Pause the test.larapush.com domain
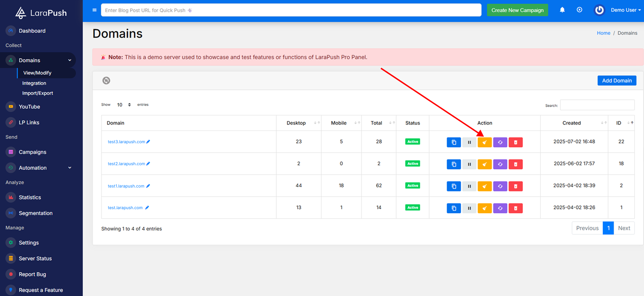Viewport: 644px width, 296px height. coord(469,208)
